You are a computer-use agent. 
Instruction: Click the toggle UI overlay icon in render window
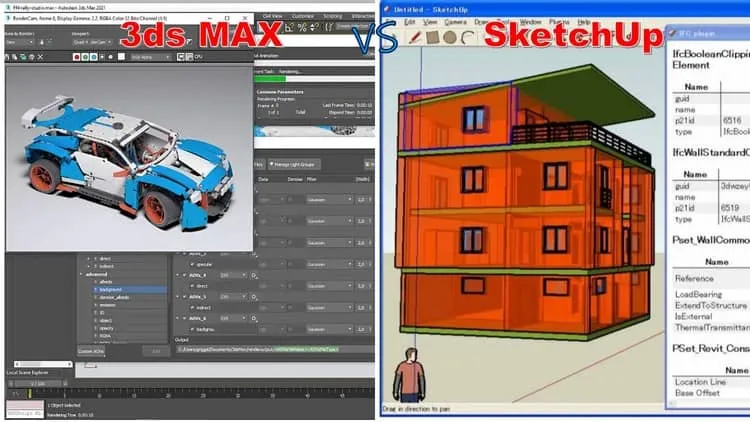(x=181, y=57)
